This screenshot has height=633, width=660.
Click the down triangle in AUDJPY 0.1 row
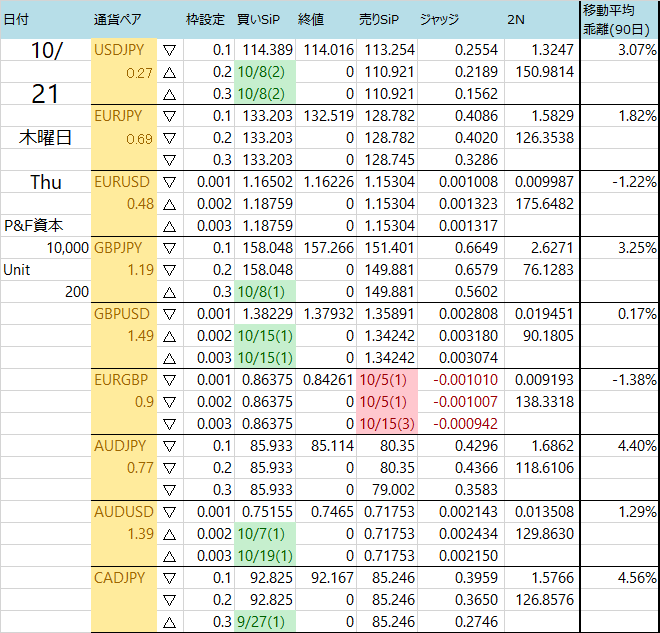point(170,446)
